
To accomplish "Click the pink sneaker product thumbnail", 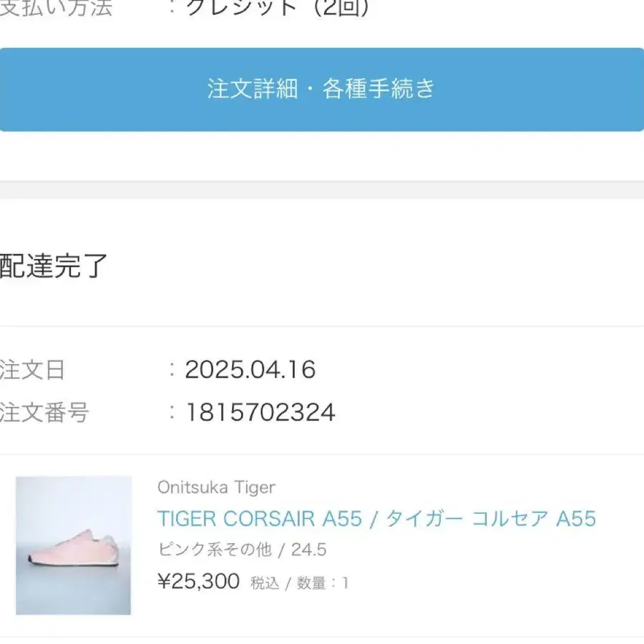I will click(x=74, y=545).
